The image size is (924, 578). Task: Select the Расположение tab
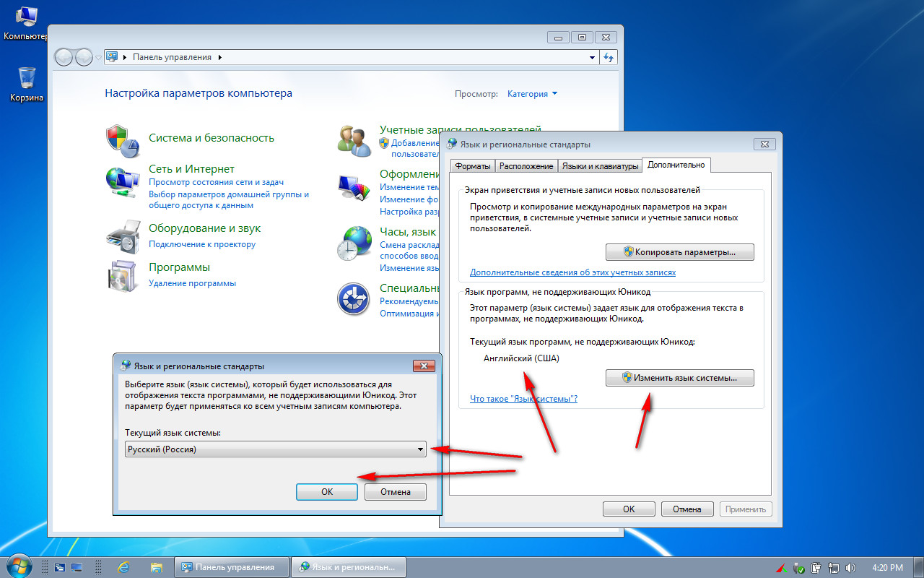pos(526,166)
